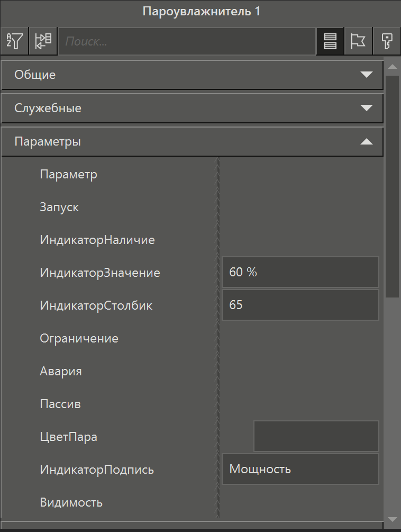Select the Ограничение property row
This screenshot has height=532, width=401.
pyautogui.click(x=79, y=338)
